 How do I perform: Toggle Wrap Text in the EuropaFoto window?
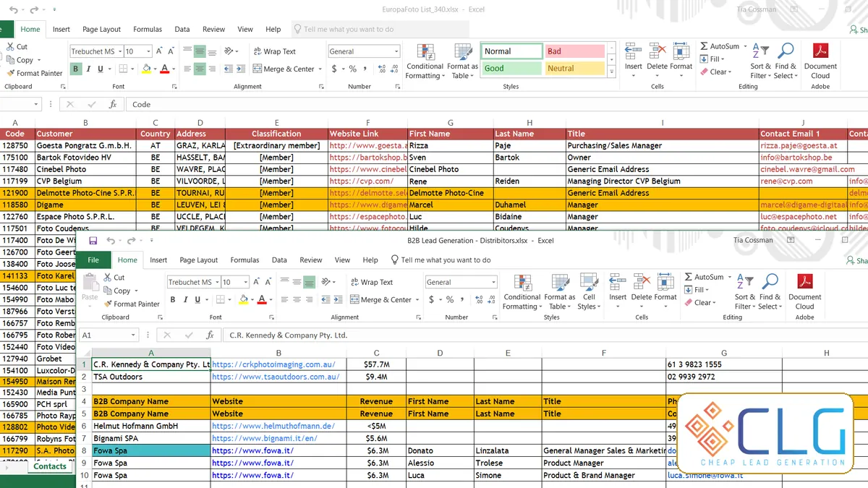coord(275,51)
